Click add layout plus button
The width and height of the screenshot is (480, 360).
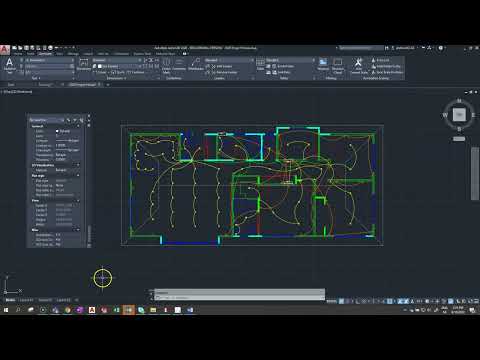click(76, 300)
